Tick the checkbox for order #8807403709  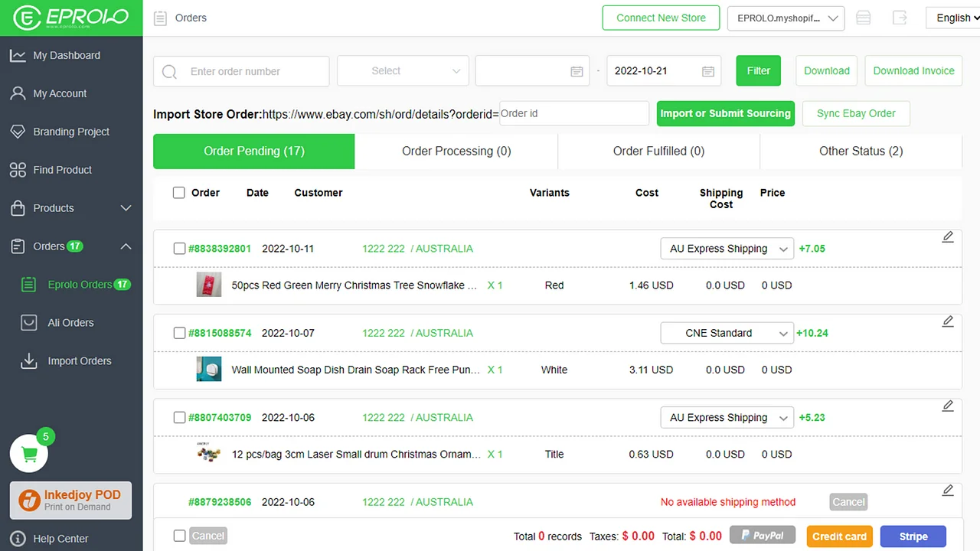[179, 418]
